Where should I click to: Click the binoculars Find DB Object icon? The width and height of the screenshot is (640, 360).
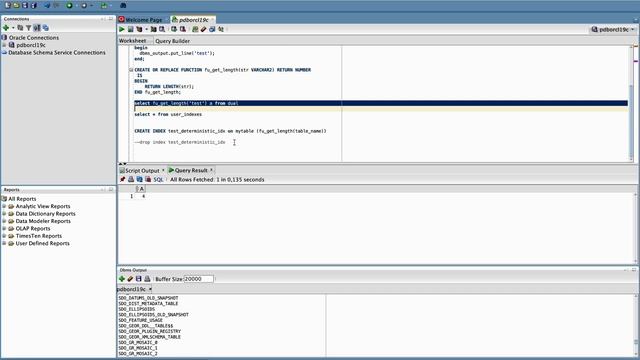123,5
